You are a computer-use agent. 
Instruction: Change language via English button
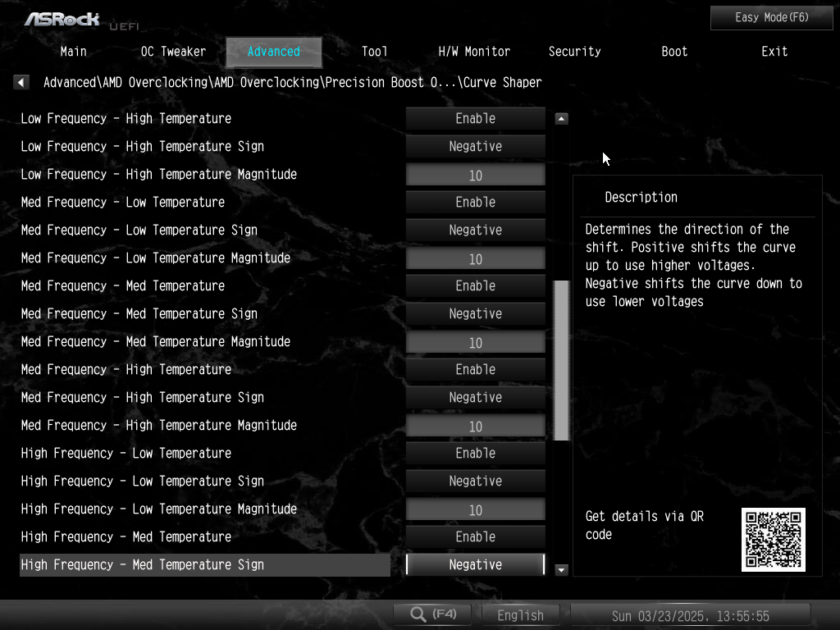click(x=521, y=615)
